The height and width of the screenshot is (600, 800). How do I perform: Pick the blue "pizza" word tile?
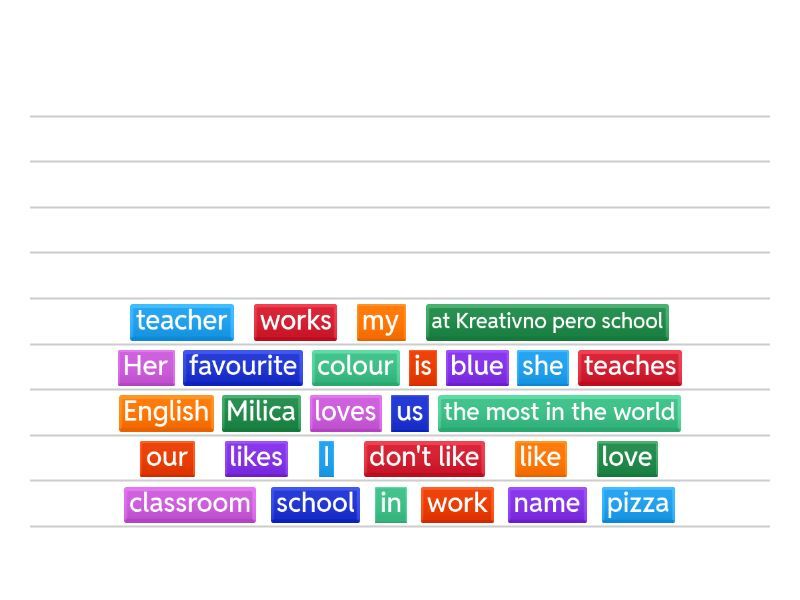coord(638,503)
